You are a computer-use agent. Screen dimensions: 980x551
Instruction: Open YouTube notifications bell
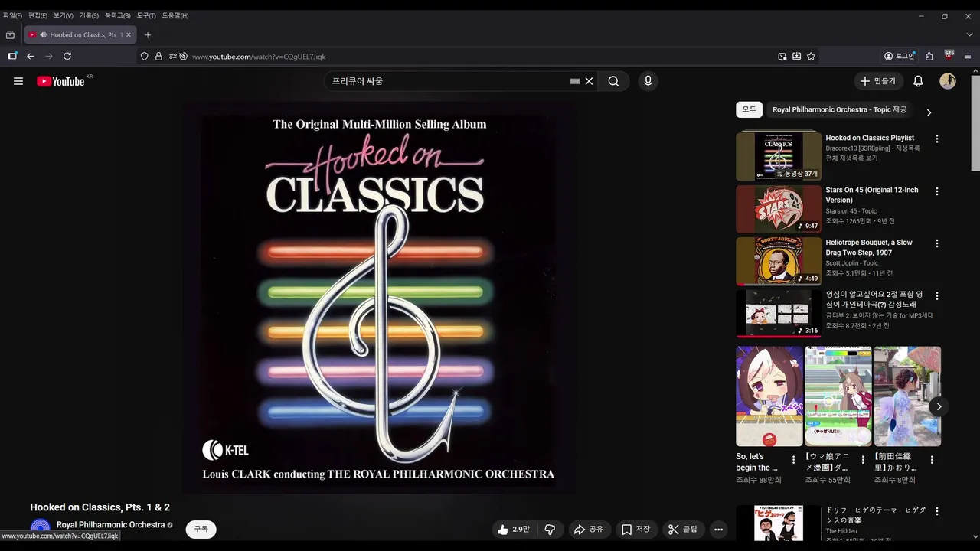pyautogui.click(x=918, y=81)
